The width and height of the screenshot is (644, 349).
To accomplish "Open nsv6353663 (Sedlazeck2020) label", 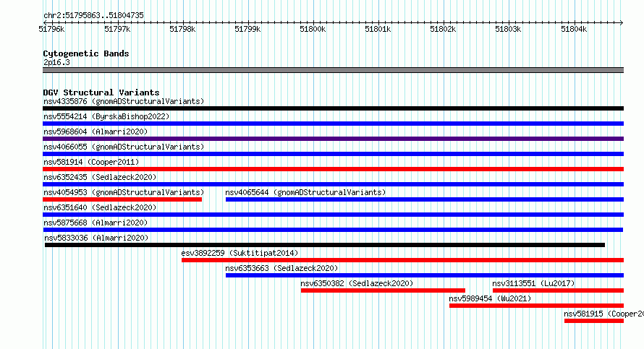I will point(281,268).
